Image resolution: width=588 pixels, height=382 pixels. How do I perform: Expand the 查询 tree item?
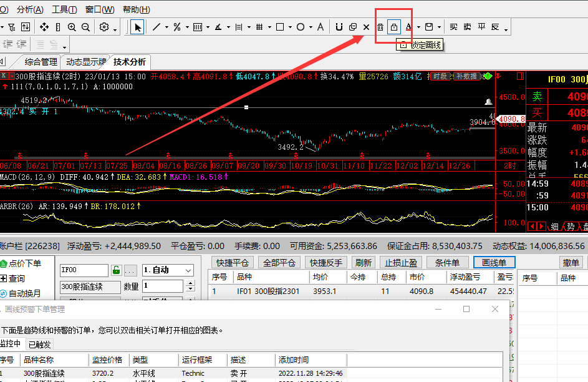[4, 278]
